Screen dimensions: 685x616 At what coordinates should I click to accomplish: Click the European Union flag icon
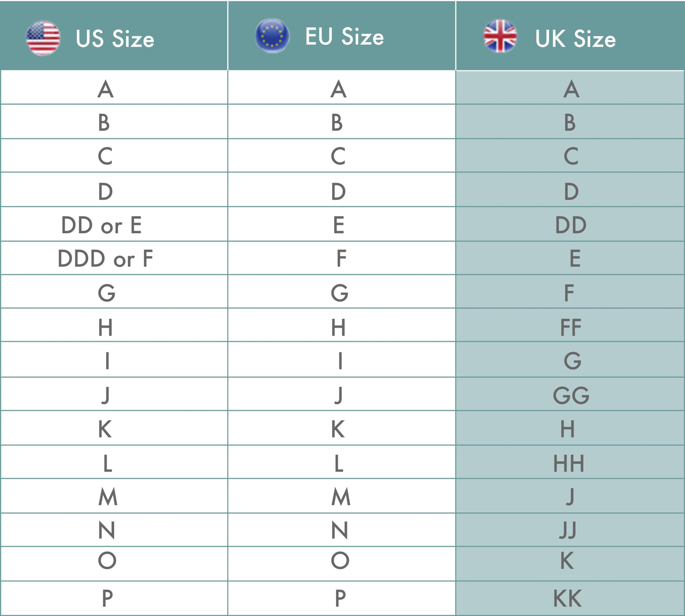pyautogui.click(x=272, y=36)
